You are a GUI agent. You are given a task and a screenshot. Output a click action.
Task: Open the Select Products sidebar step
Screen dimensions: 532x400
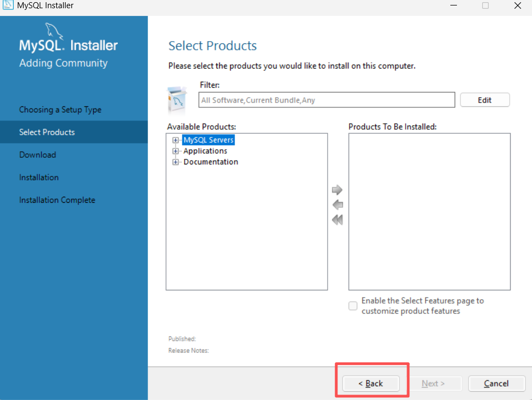(x=73, y=132)
